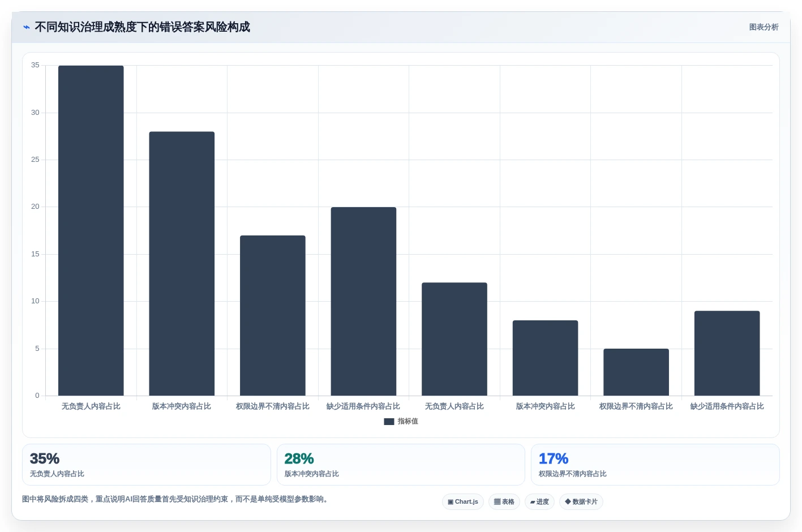Viewport: 802px width, 532px height.
Task: Click the tallest bar valued 35
Action: click(x=91, y=230)
